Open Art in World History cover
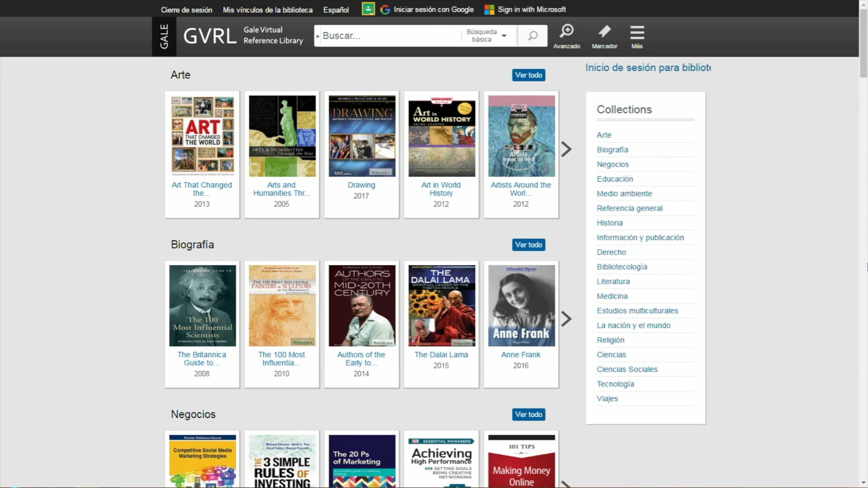 tap(442, 136)
